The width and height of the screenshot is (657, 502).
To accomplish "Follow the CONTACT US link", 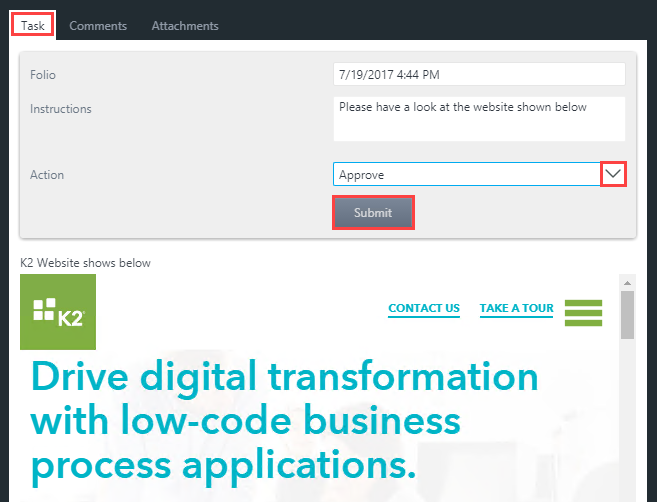I will [x=424, y=308].
